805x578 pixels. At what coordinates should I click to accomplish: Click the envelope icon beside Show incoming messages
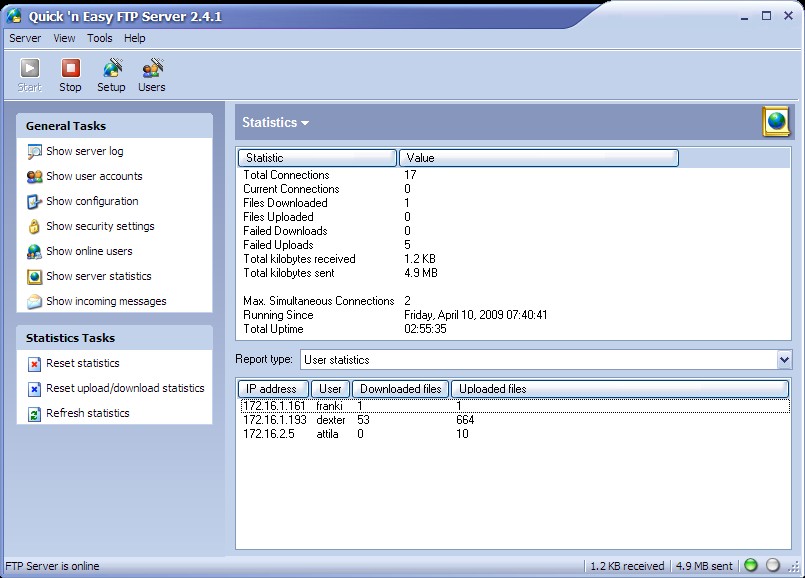[x=34, y=301]
